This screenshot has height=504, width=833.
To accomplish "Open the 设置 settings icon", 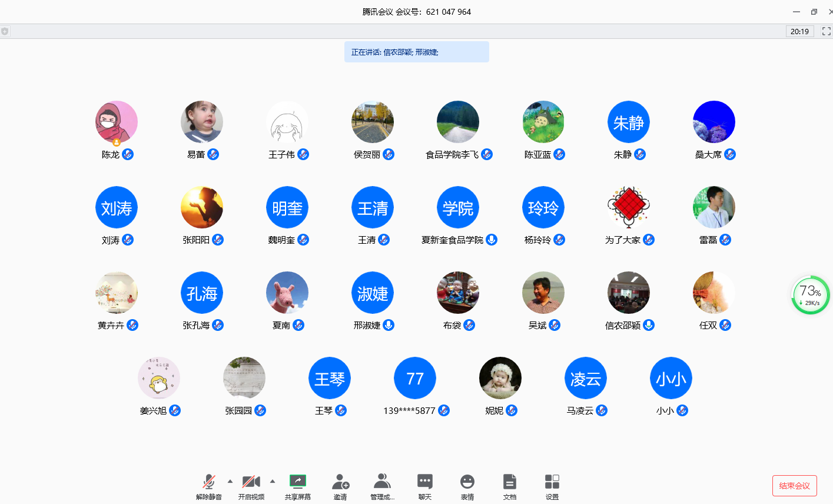I will coord(552,482).
